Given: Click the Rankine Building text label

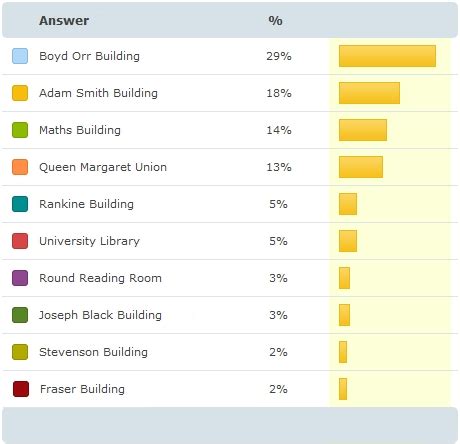Looking at the screenshot, I should click(x=86, y=204).
